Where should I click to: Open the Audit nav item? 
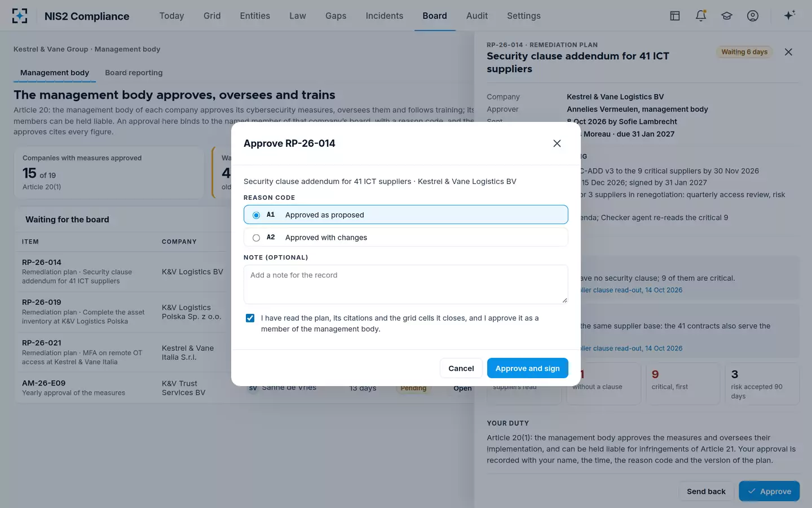(477, 16)
